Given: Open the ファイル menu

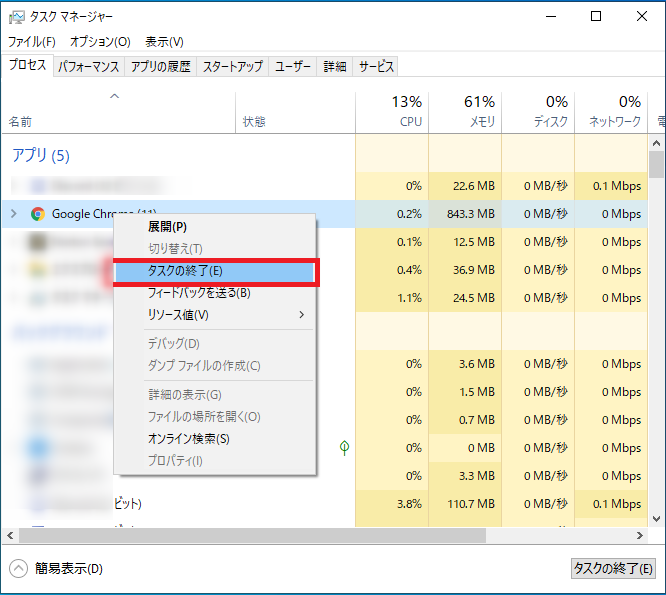Looking at the screenshot, I should point(32,42).
